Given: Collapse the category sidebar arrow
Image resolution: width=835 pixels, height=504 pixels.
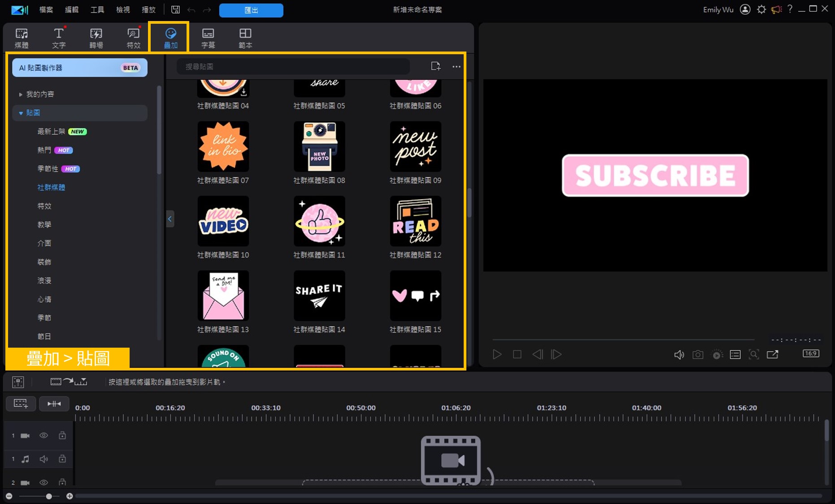Looking at the screenshot, I should 170,219.
